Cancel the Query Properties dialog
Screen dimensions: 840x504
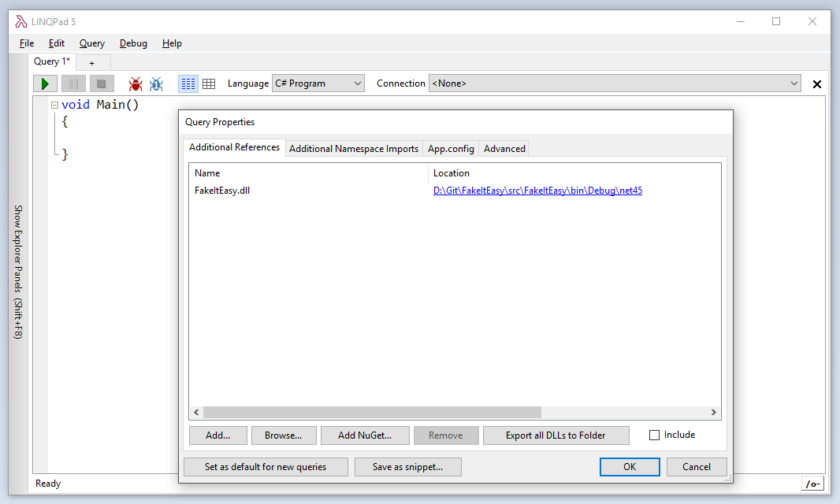(x=697, y=467)
